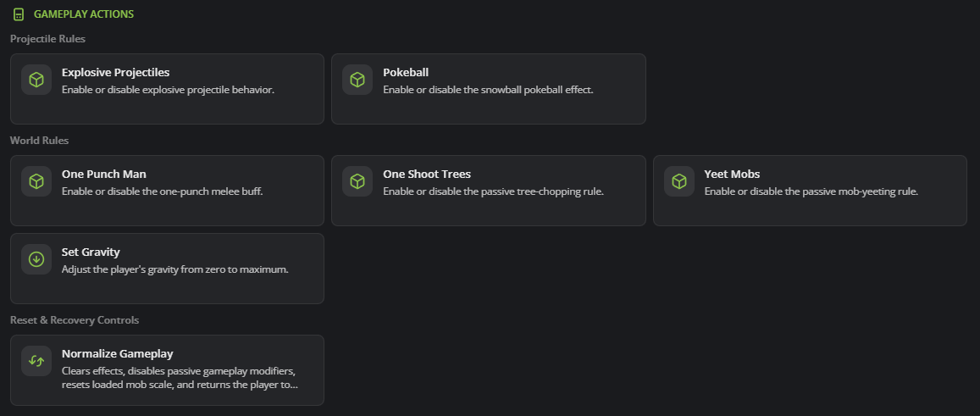Click the Normalize Gameplay refresh arrows icon

pos(36,361)
